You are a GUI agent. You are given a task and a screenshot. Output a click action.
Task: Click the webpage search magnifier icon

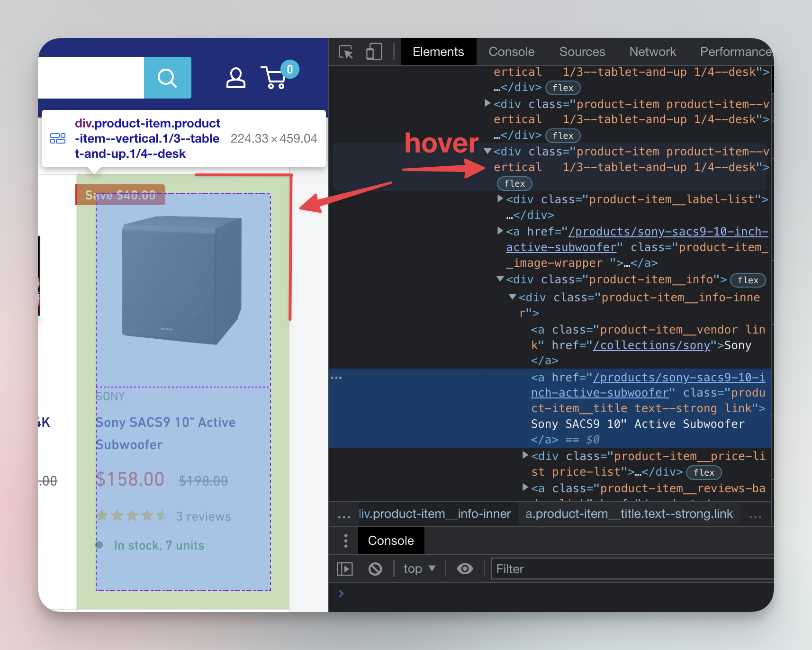[x=168, y=77]
